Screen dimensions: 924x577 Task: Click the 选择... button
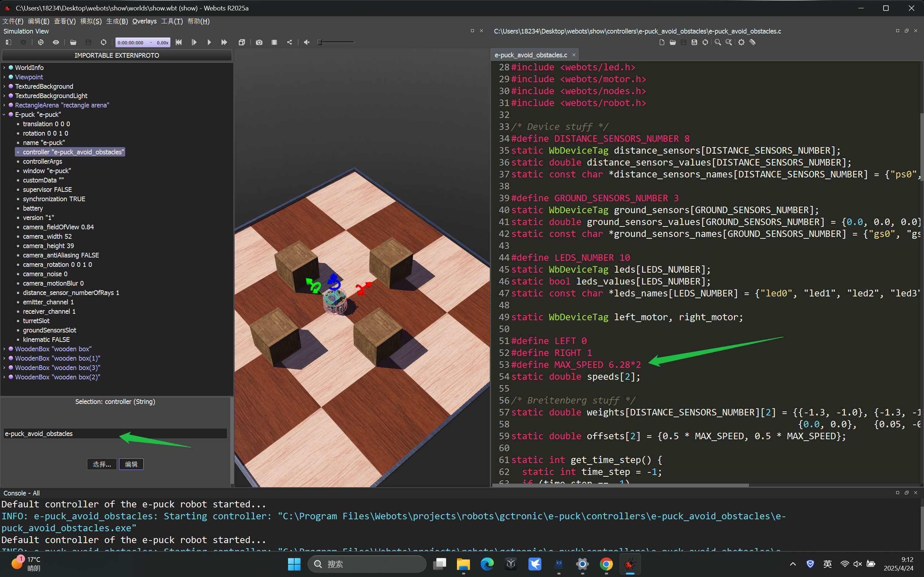click(101, 464)
